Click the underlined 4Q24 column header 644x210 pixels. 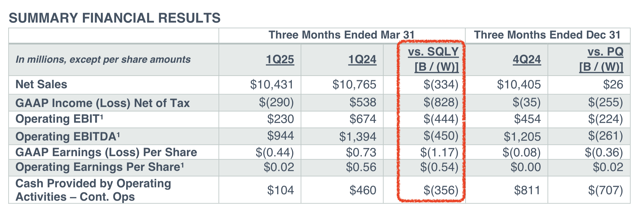527,59
